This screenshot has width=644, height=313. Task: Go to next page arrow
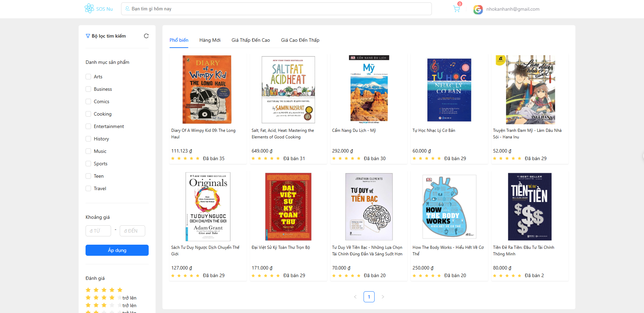point(383,297)
